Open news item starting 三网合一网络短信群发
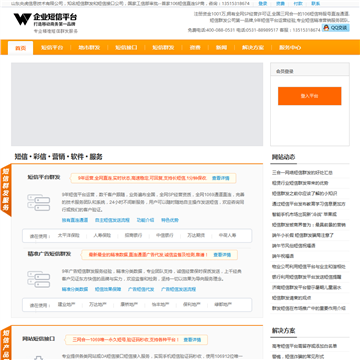360x360 pixels. pos(302,173)
